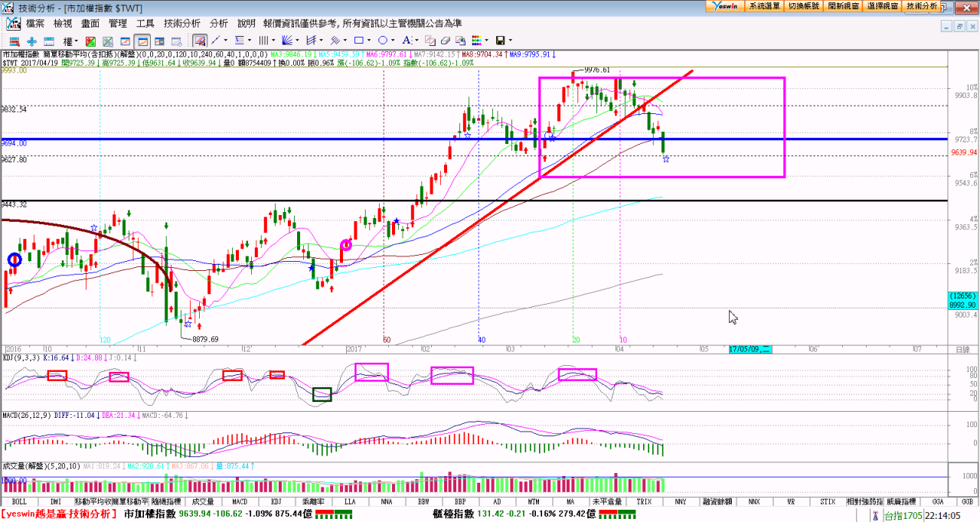Image resolution: width=980 pixels, height=522 pixels.
Task: Click the 系統選單 button
Action: (x=764, y=5)
